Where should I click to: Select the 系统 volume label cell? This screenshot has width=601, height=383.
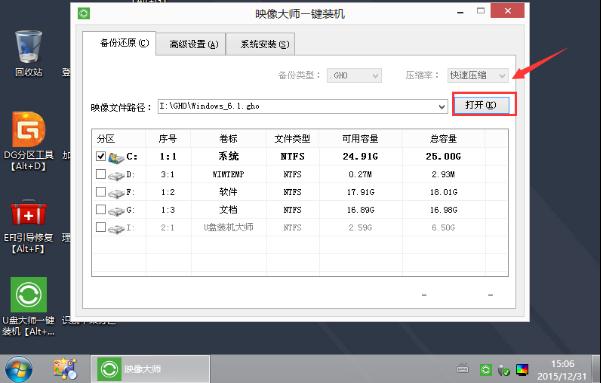coord(228,156)
